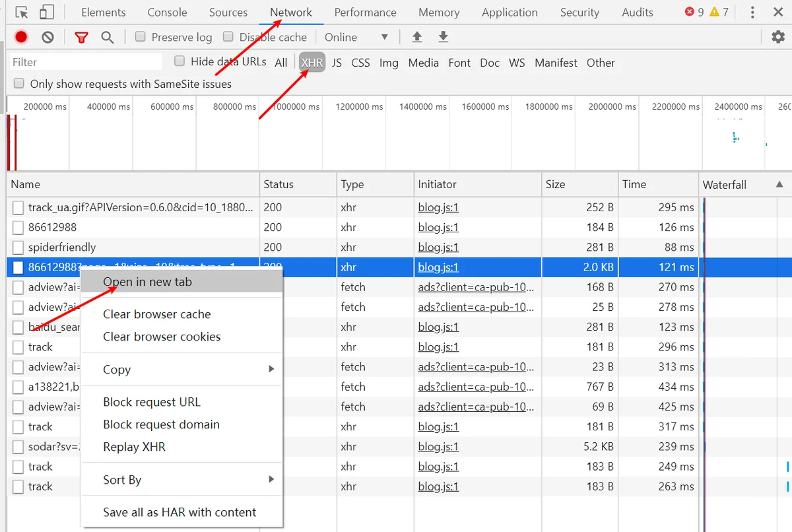792x532 pixels.
Task: Click blog.js:1 initiator link of spiderfriendly row
Action: [x=438, y=248]
